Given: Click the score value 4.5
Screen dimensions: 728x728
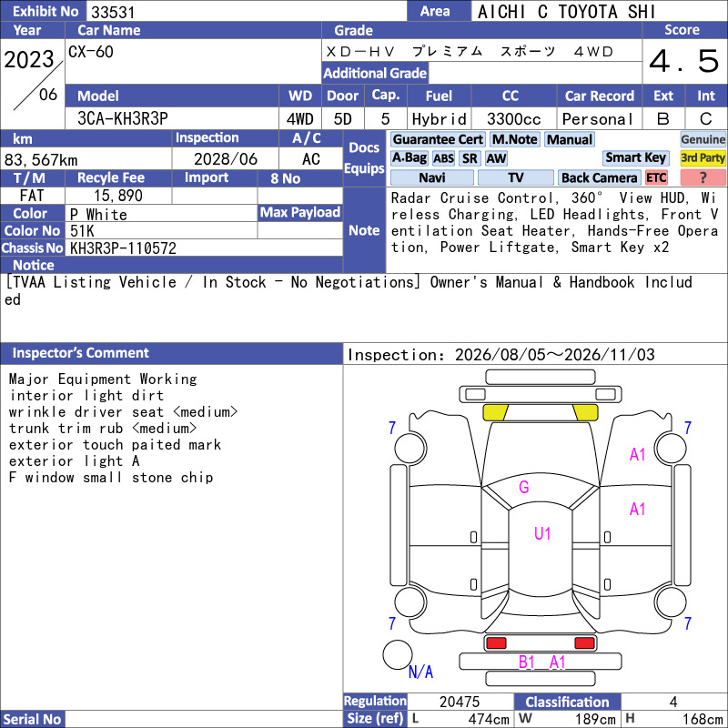Looking at the screenshot, I should point(684,61).
